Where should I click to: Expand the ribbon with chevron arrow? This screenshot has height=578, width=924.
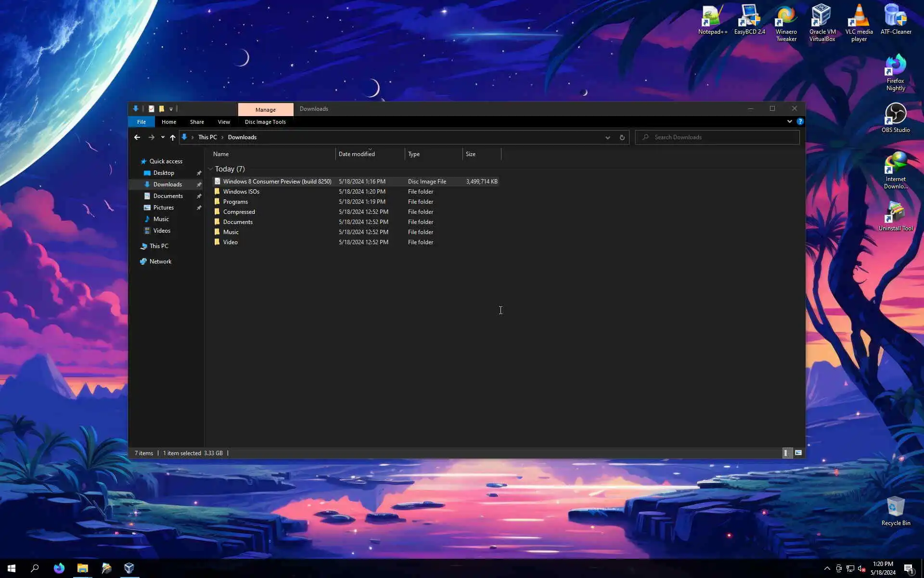[x=789, y=122]
